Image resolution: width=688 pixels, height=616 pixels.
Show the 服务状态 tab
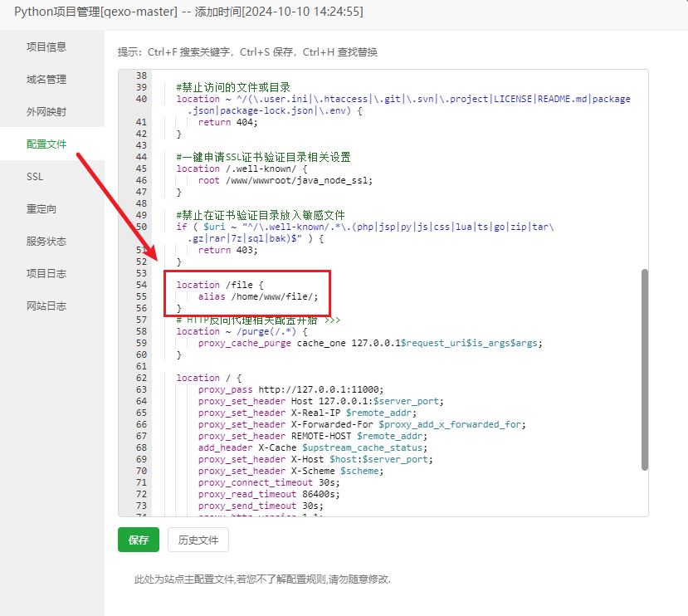pyautogui.click(x=46, y=242)
